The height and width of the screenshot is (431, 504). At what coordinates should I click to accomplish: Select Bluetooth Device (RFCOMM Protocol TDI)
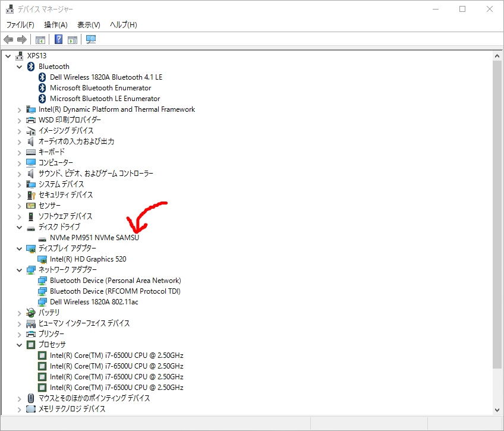pos(115,291)
